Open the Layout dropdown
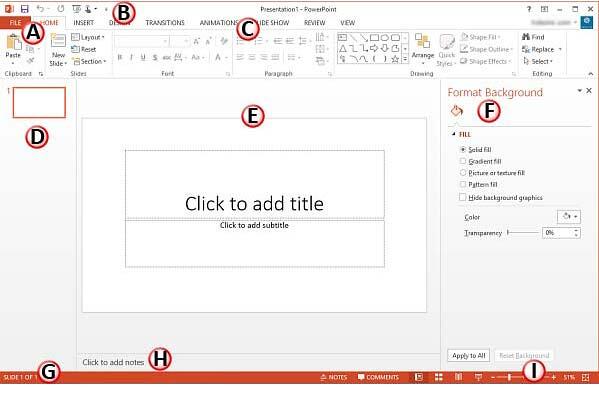The height and width of the screenshot is (397, 599). pos(88,37)
